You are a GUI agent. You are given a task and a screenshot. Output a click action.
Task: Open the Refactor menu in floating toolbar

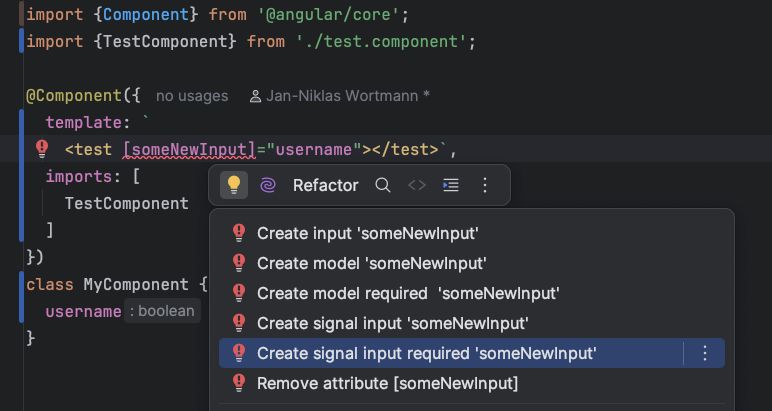click(x=325, y=185)
